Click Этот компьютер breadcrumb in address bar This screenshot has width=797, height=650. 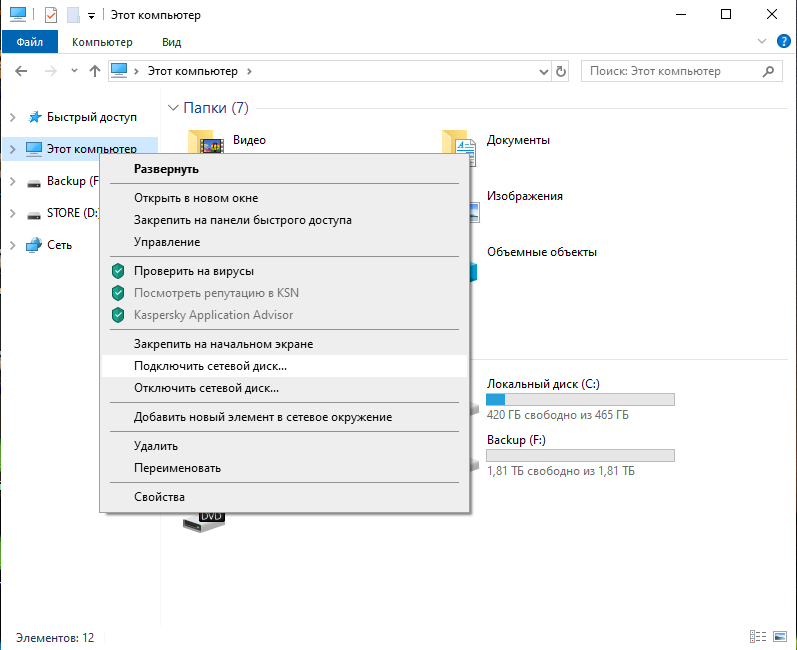(x=193, y=71)
